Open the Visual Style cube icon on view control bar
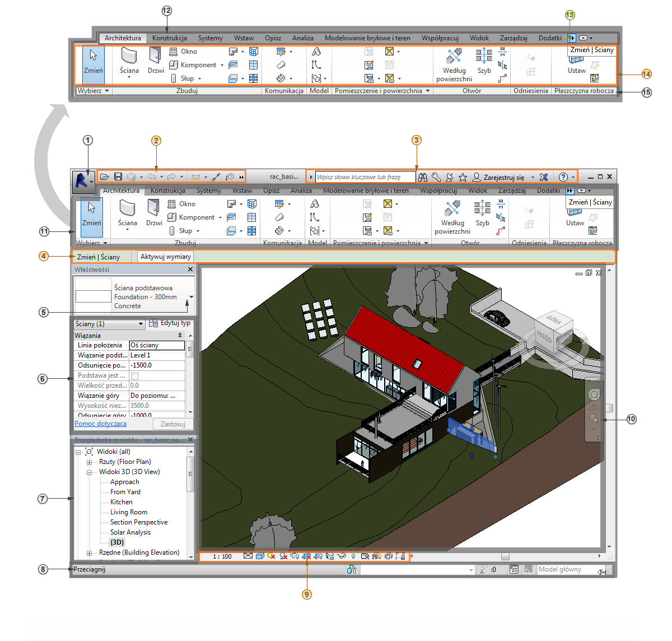672x641 pixels. click(260, 556)
